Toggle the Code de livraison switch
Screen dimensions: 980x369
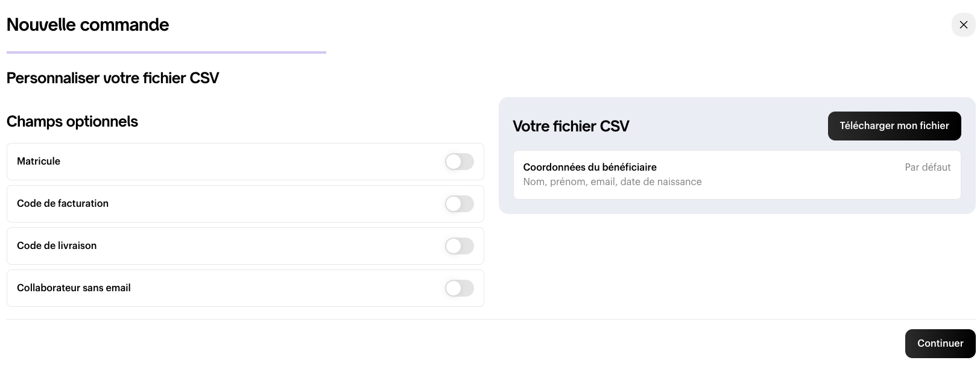point(459,246)
